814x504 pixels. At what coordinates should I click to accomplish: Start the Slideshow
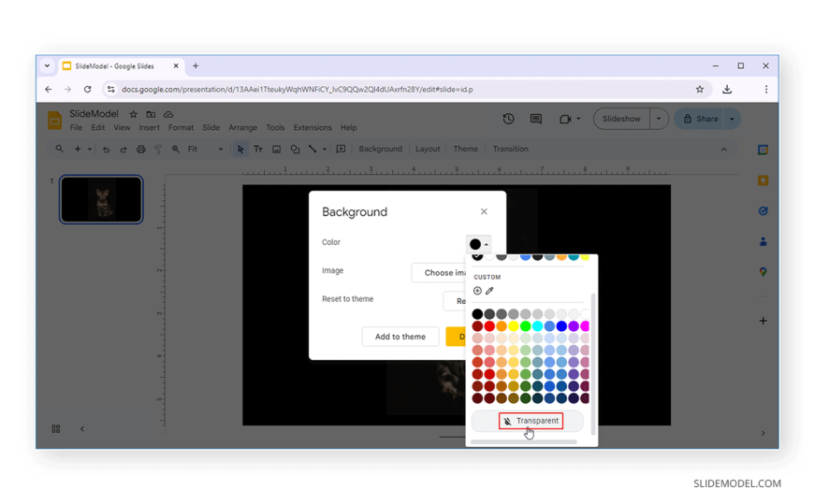[621, 119]
